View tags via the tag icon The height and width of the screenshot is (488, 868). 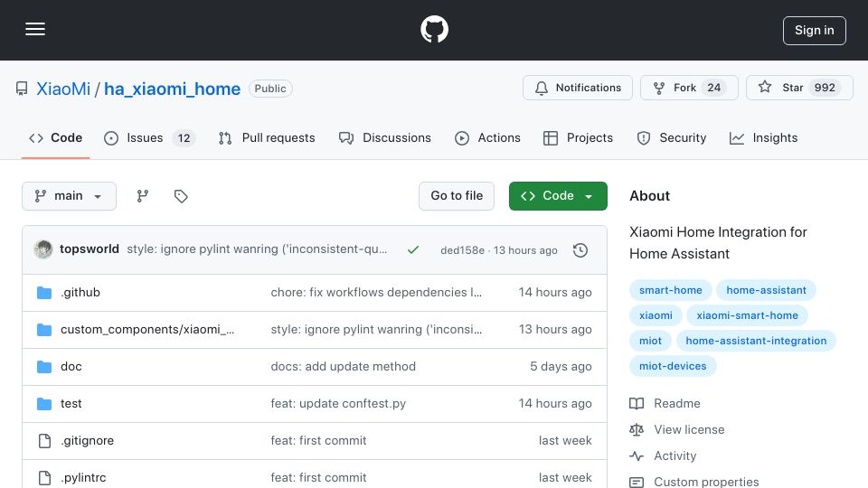point(181,196)
